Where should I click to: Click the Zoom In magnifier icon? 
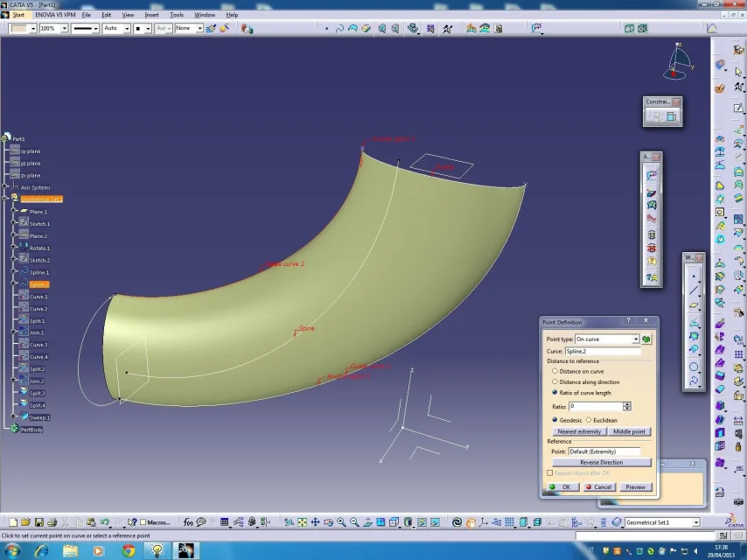[341, 522]
